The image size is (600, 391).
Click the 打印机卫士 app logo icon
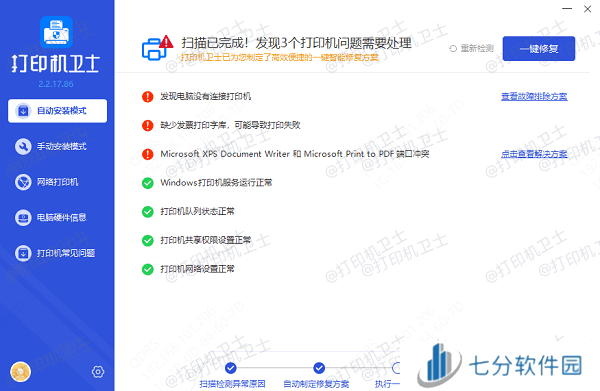56,32
